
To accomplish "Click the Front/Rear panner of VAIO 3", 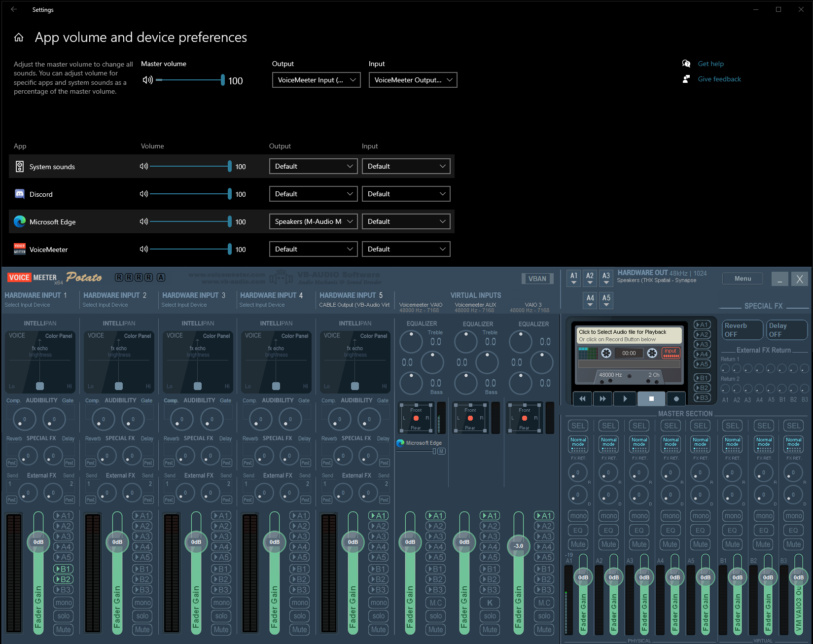I will tap(524, 418).
